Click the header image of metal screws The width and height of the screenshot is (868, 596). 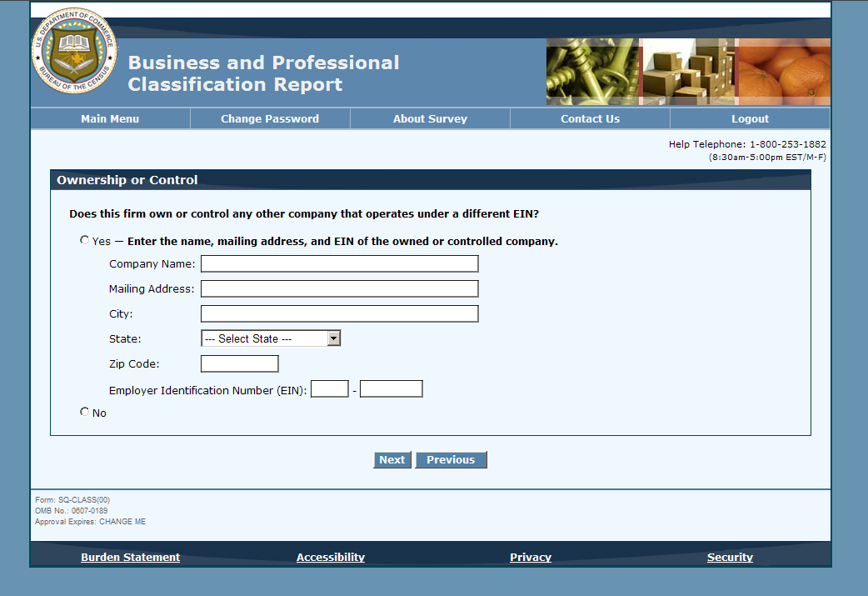592,72
